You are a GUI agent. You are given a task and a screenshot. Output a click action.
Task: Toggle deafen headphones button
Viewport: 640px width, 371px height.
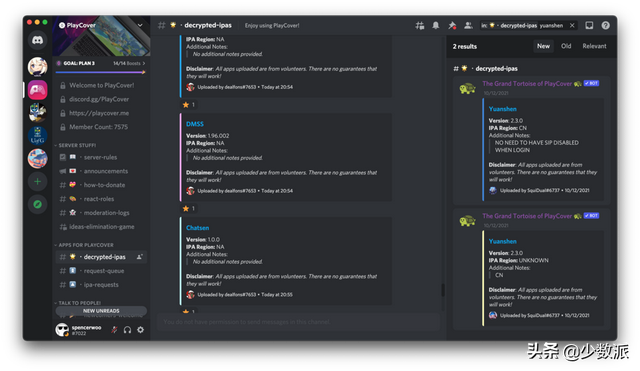click(127, 330)
